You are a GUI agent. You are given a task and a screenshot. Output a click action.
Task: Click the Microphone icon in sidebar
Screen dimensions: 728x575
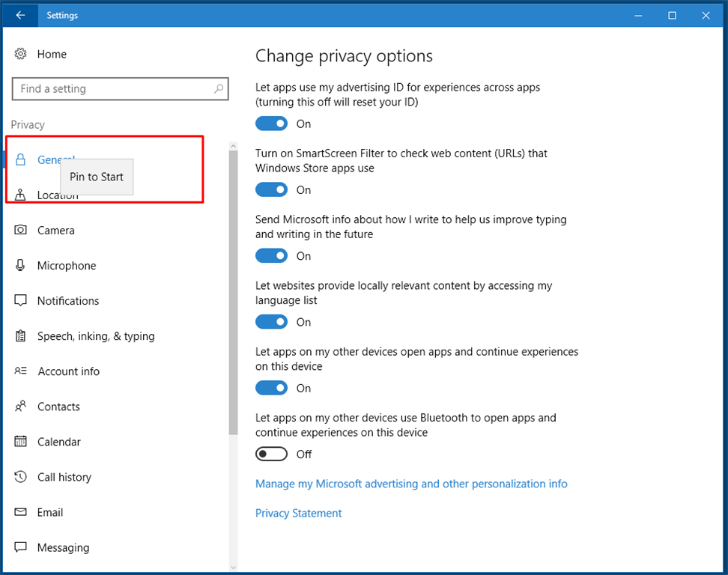tap(21, 265)
